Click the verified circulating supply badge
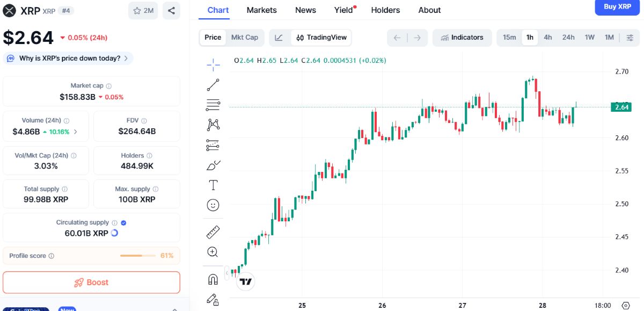This screenshot has height=311, width=644. [123, 222]
